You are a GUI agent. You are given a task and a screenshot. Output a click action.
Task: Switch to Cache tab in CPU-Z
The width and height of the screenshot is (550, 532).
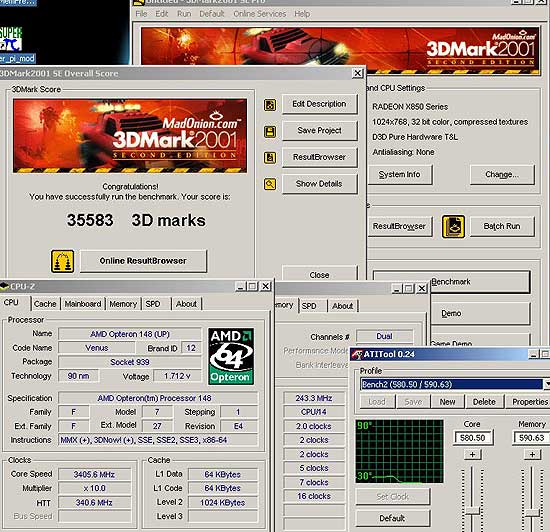[x=45, y=304]
